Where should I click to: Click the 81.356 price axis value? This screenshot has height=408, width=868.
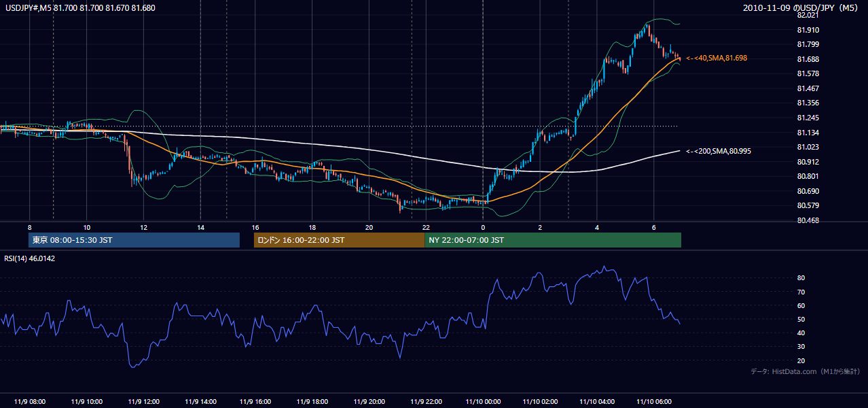click(809, 103)
